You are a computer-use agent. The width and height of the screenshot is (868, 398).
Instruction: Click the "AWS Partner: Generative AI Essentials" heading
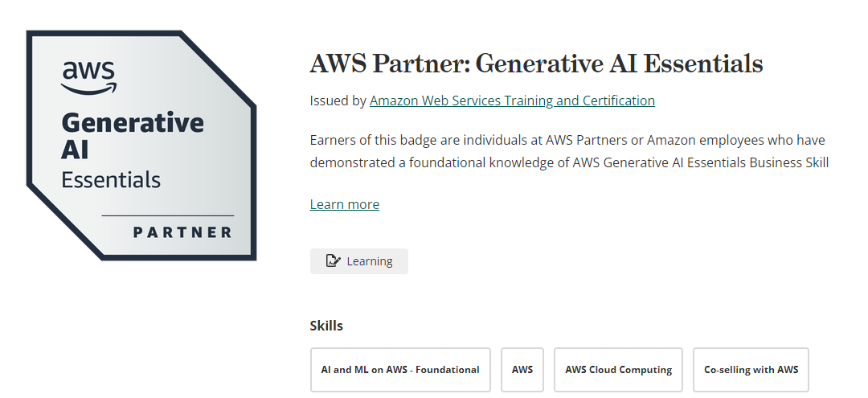click(x=536, y=64)
